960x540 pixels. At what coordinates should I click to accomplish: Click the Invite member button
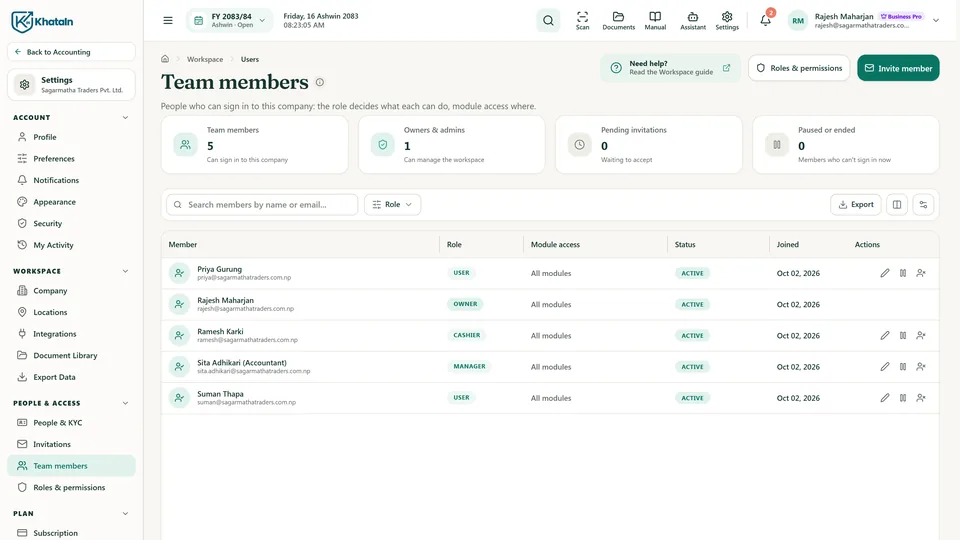click(898, 68)
